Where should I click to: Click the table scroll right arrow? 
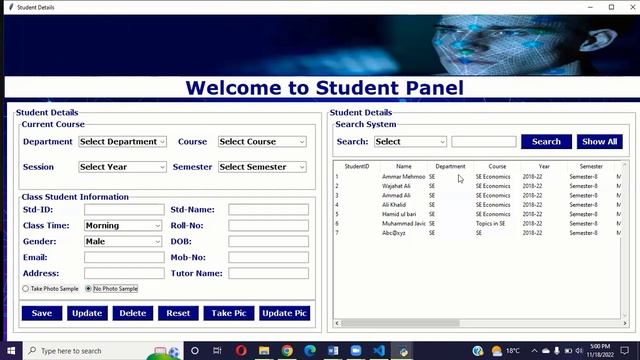click(x=624, y=323)
